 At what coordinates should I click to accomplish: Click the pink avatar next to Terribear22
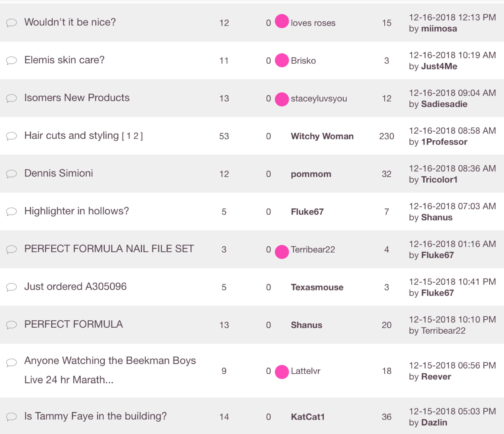click(x=282, y=252)
